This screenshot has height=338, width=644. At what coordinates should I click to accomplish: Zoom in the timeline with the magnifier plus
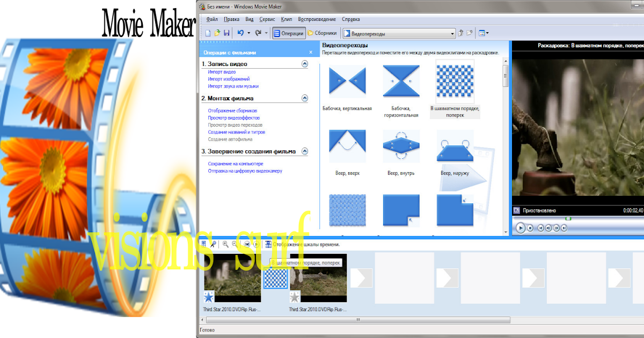(225, 244)
